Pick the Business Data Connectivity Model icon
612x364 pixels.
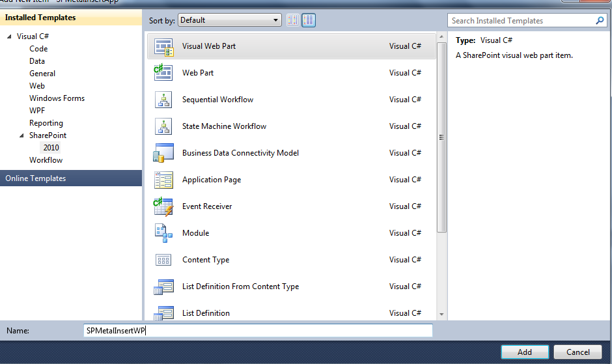(x=163, y=153)
